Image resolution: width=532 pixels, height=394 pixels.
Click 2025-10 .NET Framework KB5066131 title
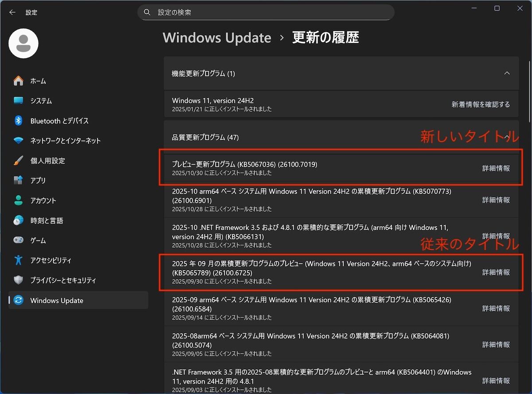click(x=310, y=232)
